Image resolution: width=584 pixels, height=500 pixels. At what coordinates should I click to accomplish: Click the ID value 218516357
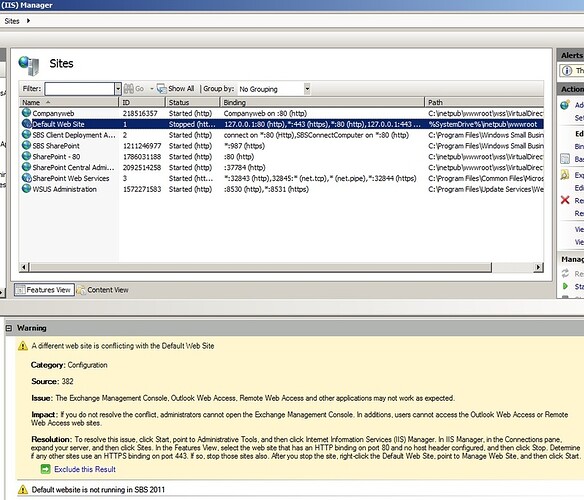pos(140,113)
